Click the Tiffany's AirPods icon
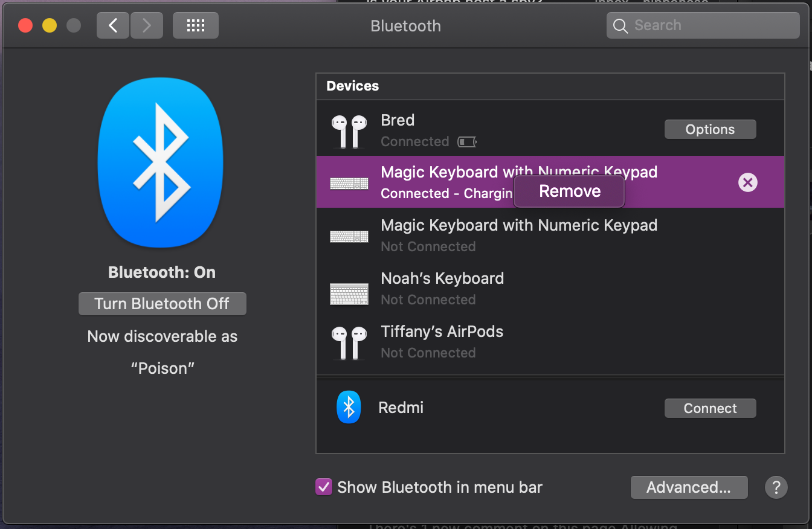 pyautogui.click(x=349, y=342)
